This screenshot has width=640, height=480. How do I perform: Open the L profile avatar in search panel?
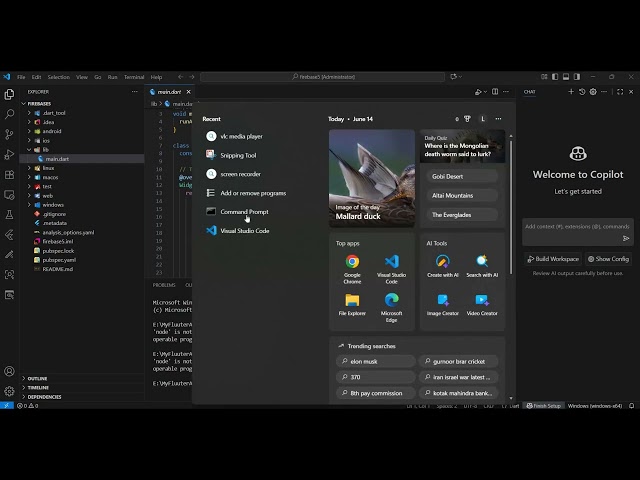click(x=483, y=119)
